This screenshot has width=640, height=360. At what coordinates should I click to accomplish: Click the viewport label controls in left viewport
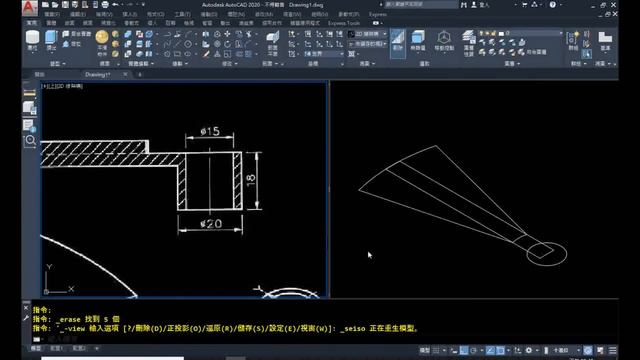pos(62,86)
